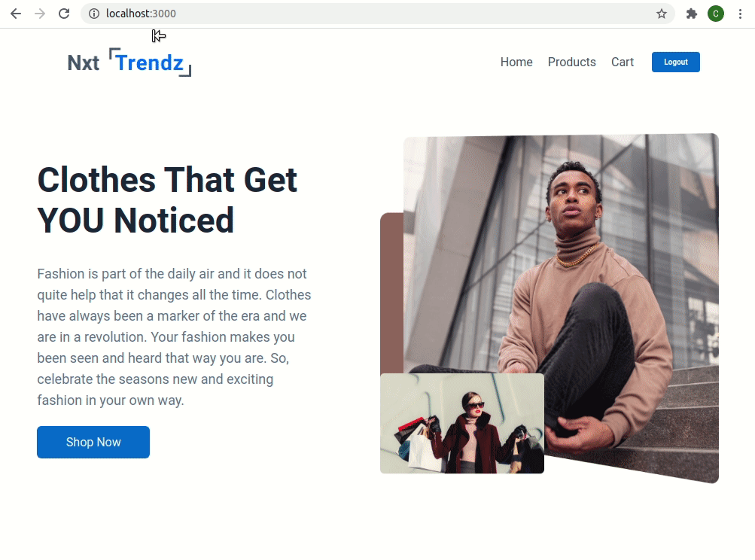
Task: Open the Cart link
Action: (622, 62)
